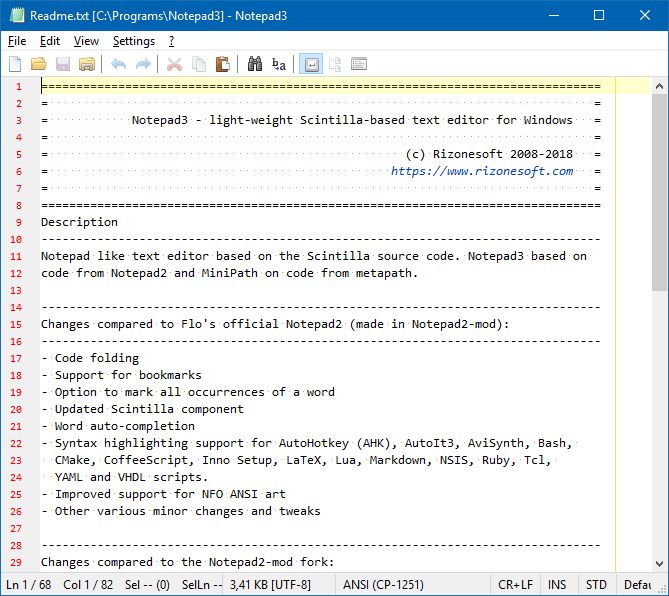Click the scroll down arrow of the editor
This screenshot has height=596, width=669.
[659, 564]
